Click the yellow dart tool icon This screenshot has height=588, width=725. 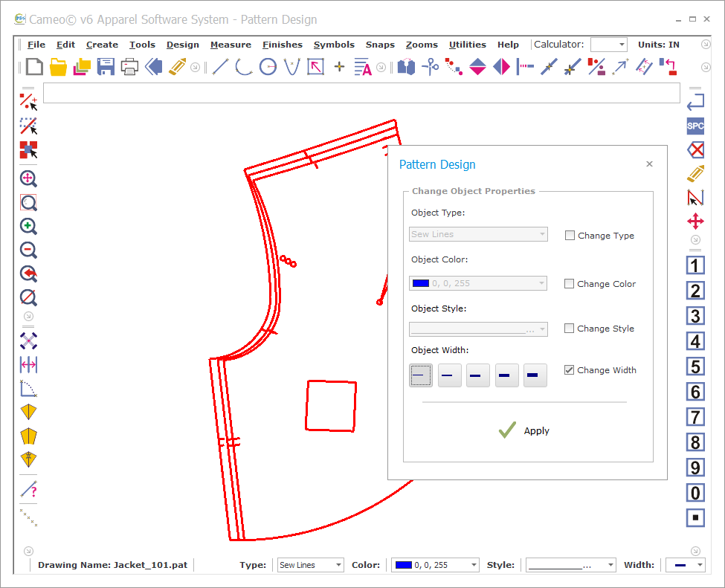tap(29, 411)
